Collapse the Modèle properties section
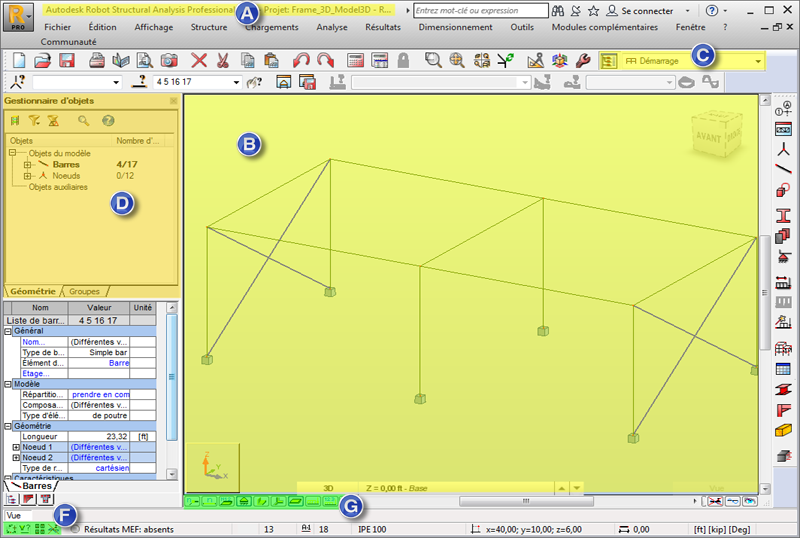The width and height of the screenshot is (800, 538). [x=8, y=384]
